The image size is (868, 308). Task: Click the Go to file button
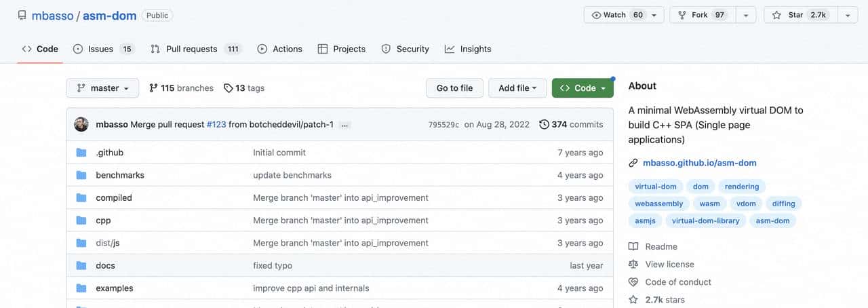point(454,88)
